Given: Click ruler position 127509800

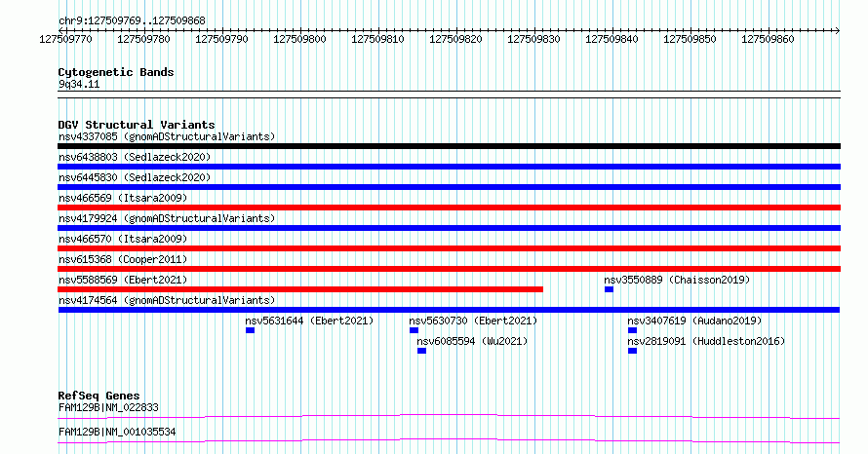Looking at the screenshot, I should [300, 39].
